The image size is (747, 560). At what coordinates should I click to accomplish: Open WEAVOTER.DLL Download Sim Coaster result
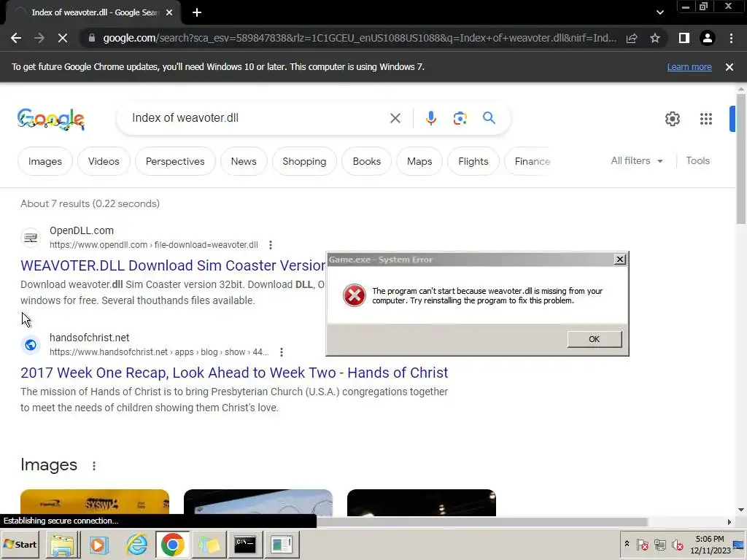pos(173,265)
